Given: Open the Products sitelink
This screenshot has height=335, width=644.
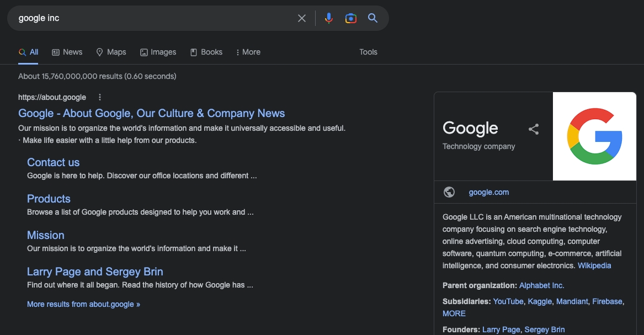Looking at the screenshot, I should (49, 199).
